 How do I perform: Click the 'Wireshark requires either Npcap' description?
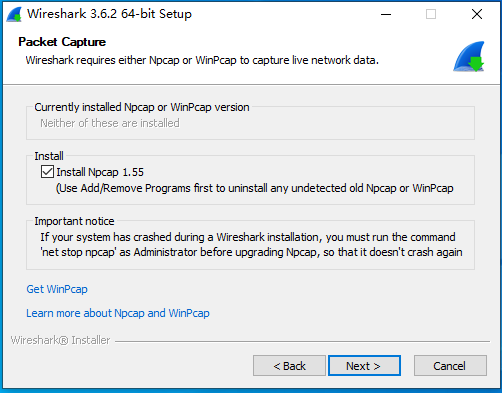pos(202,60)
